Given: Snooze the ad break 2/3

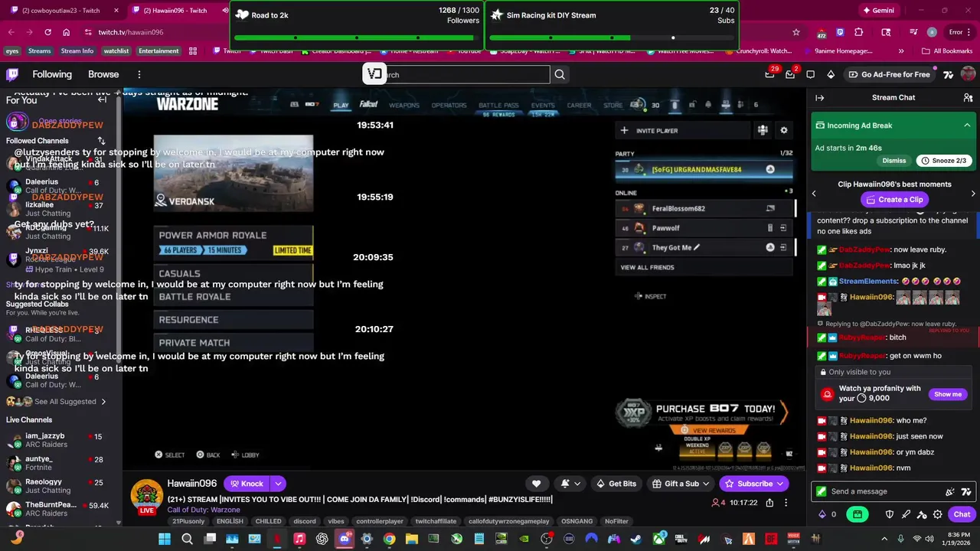Looking at the screenshot, I should [944, 161].
